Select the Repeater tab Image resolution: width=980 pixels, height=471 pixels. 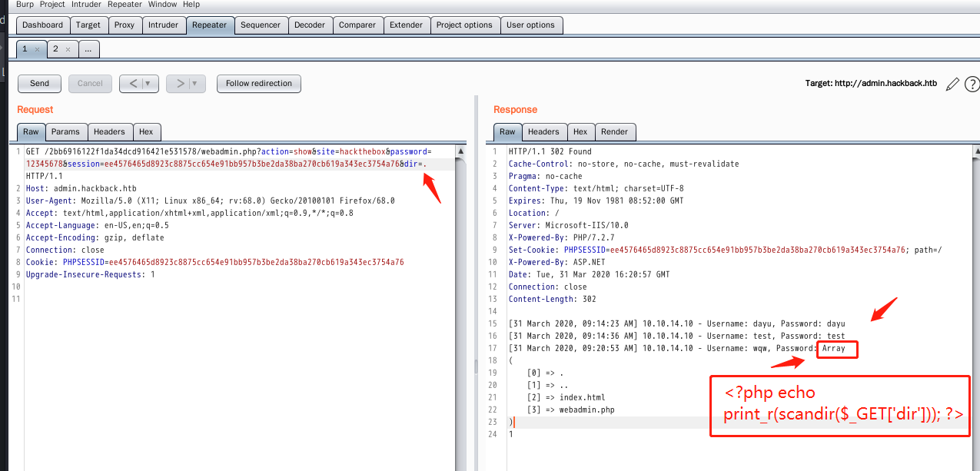210,25
